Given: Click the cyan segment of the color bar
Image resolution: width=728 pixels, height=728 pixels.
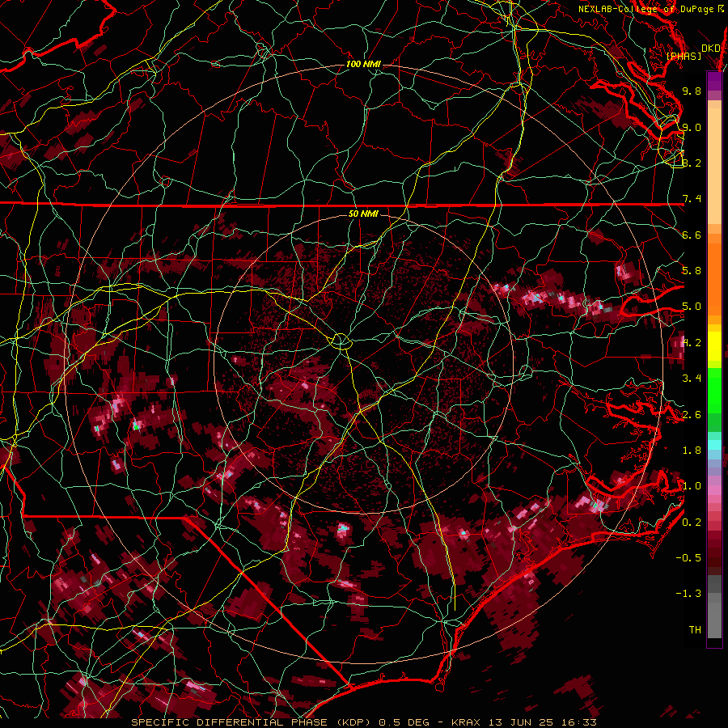Looking at the screenshot, I should pyautogui.click(x=714, y=445).
